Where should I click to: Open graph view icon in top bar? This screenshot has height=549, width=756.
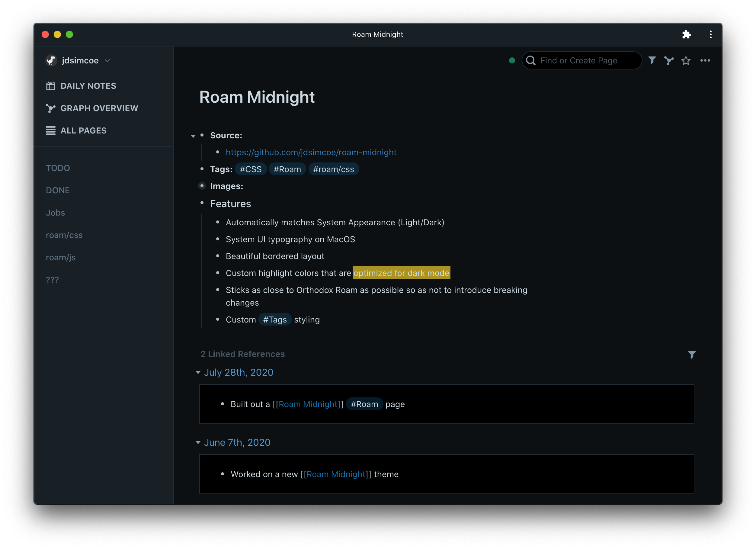point(669,60)
